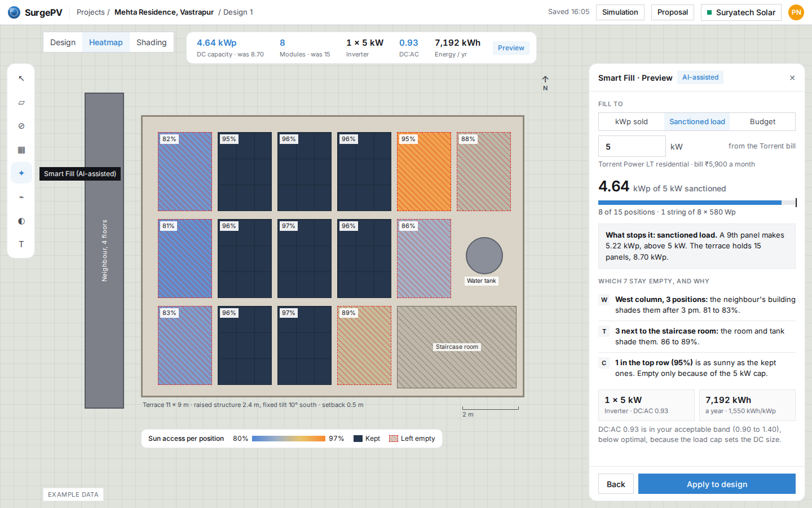Click the sanctioned capacity progress bar
The image size is (812, 508).
pos(697,202)
